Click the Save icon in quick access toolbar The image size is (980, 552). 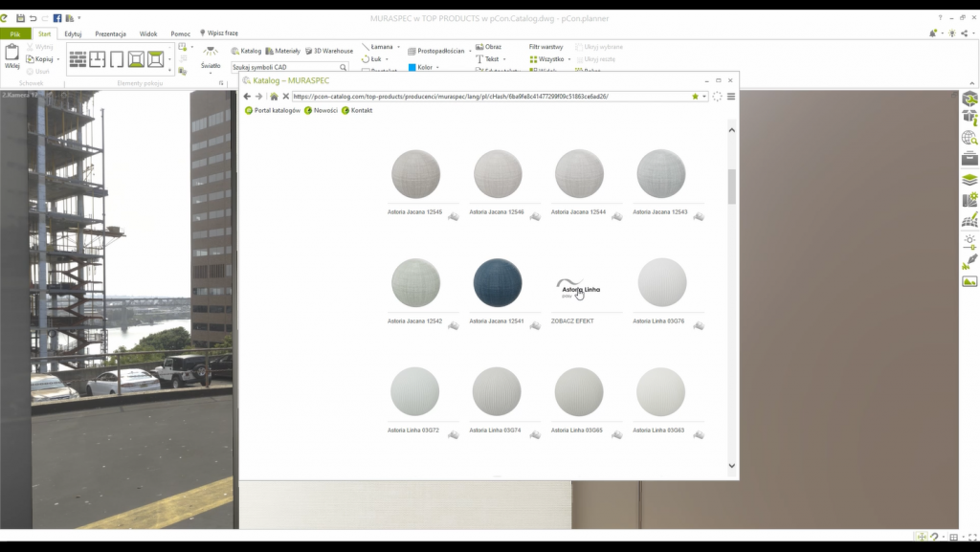pyautogui.click(x=21, y=18)
